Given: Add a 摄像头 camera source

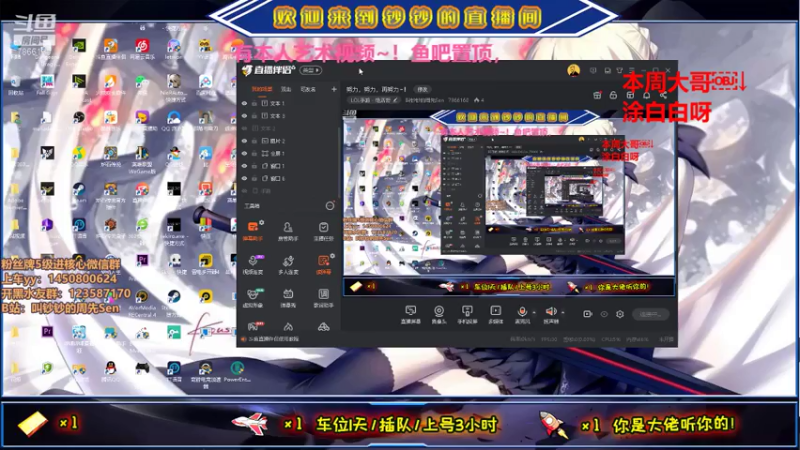Looking at the screenshot, I should [x=439, y=314].
